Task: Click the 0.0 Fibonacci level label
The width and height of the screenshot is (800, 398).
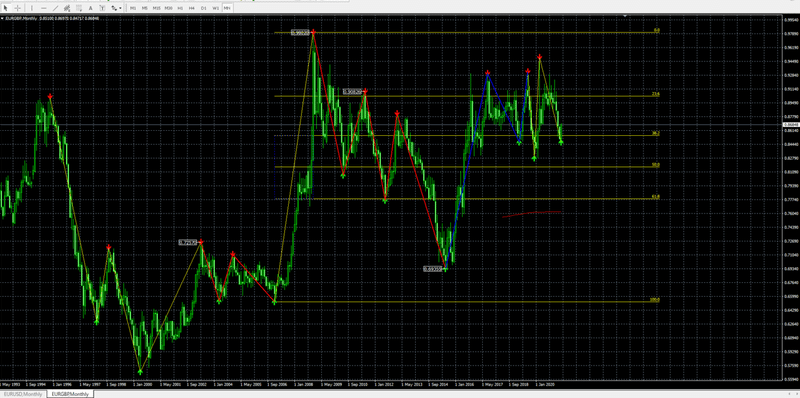Action: click(657, 31)
